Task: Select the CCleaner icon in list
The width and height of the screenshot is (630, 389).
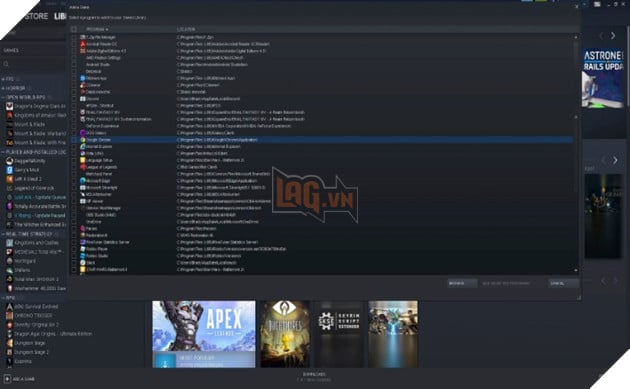Action: coord(83,85)
